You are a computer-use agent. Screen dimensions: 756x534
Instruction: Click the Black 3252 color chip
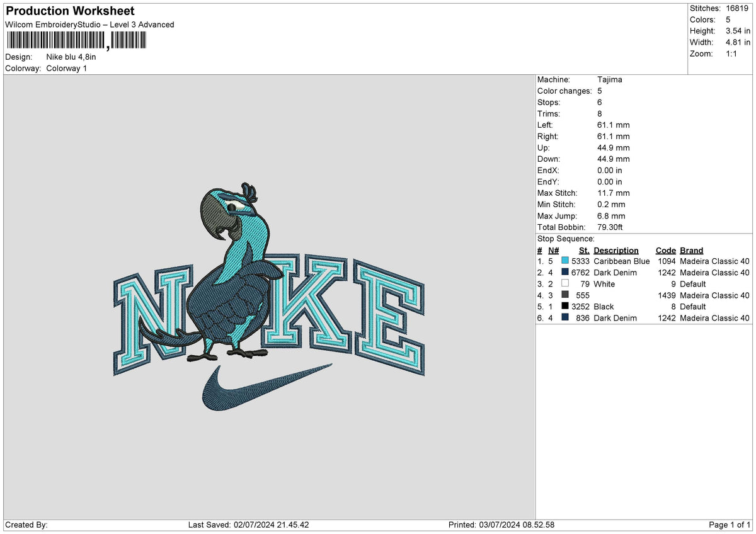coord(564,307)
